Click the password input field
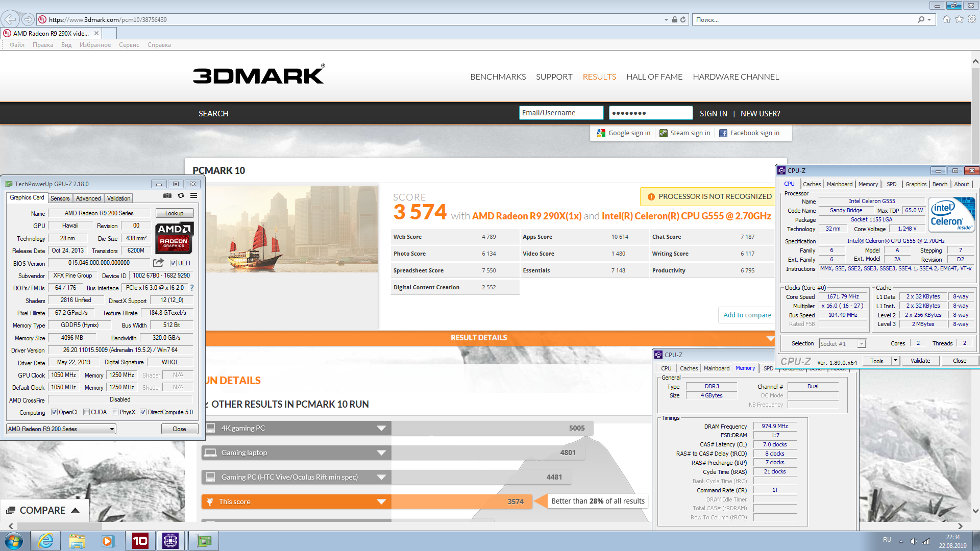Image resolution: width=980 pixels, height=551 pixels. coord(650,113)
